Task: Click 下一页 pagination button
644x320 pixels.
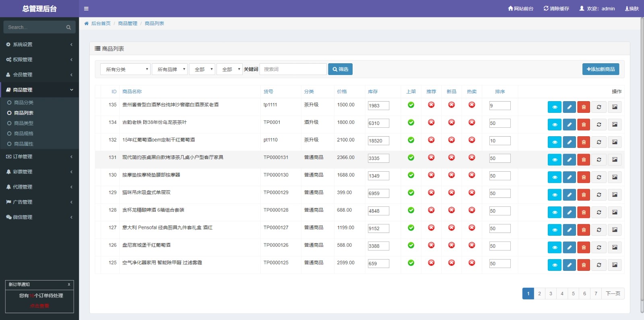Action: [613, 293]
